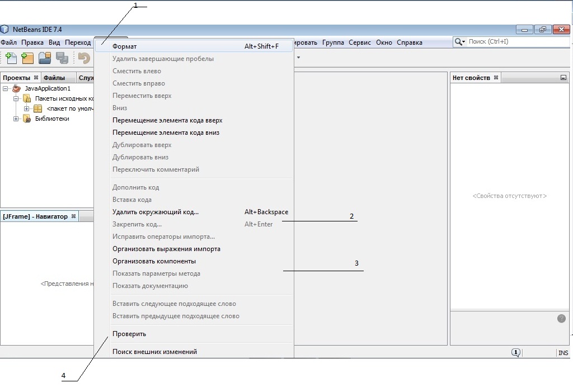Viewport: 573px width, 392px height.
Task: Click the help question mark icon
Action: [x=561, y=319]
